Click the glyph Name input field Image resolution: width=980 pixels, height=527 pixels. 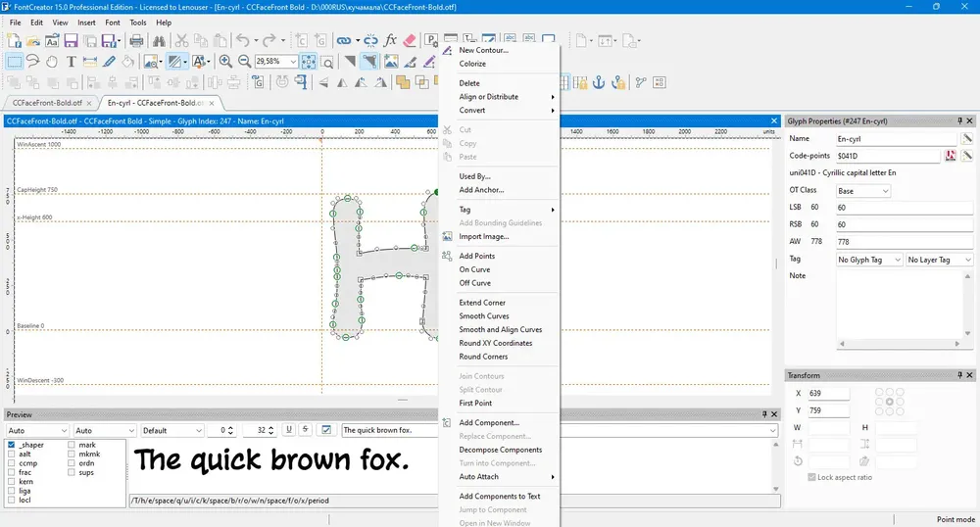coord(895,139)
